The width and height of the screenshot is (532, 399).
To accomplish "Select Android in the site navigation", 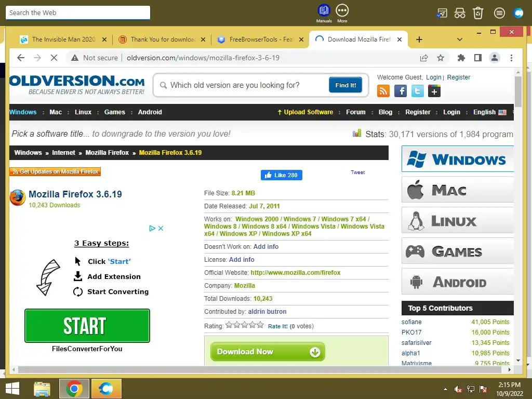I will [x=150, y=112].
